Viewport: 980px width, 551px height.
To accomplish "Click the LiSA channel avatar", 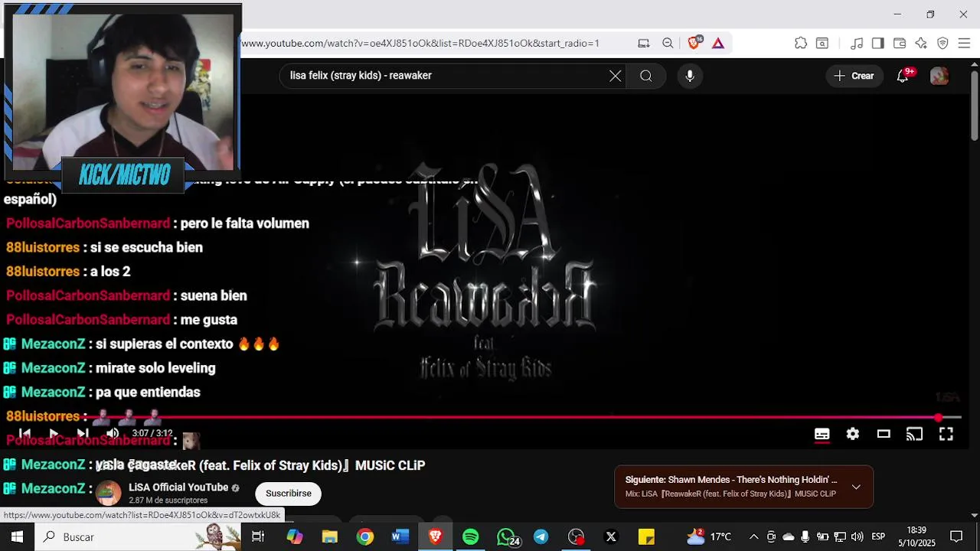I will coord(108,494).
